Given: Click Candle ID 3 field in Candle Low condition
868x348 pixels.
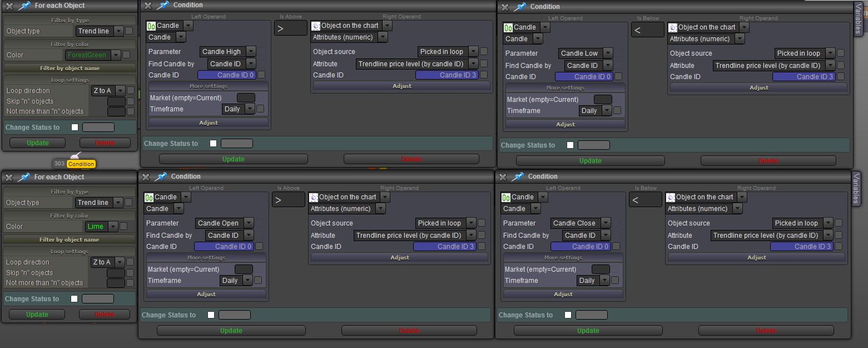Looking at the screenshot, I should [x=803, y=77].
